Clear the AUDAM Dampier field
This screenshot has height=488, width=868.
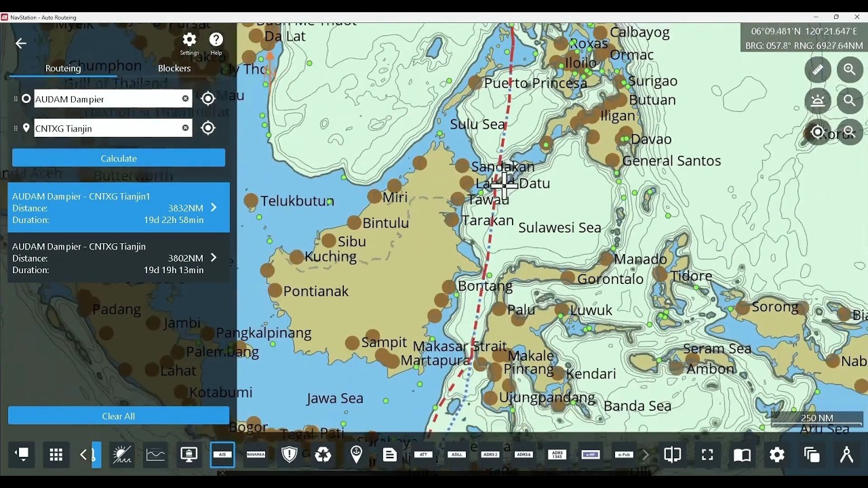pyautogui.click(x=185, y=99)
